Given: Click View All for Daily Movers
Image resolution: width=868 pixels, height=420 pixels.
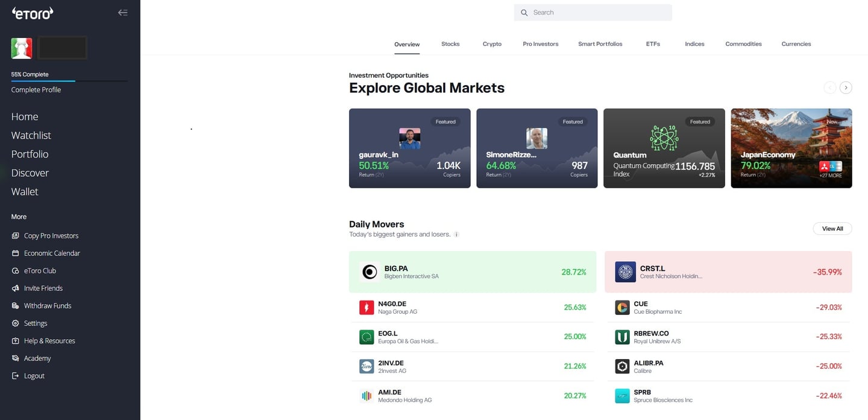Looking at the screenshot, I should [x=832, y=229].
